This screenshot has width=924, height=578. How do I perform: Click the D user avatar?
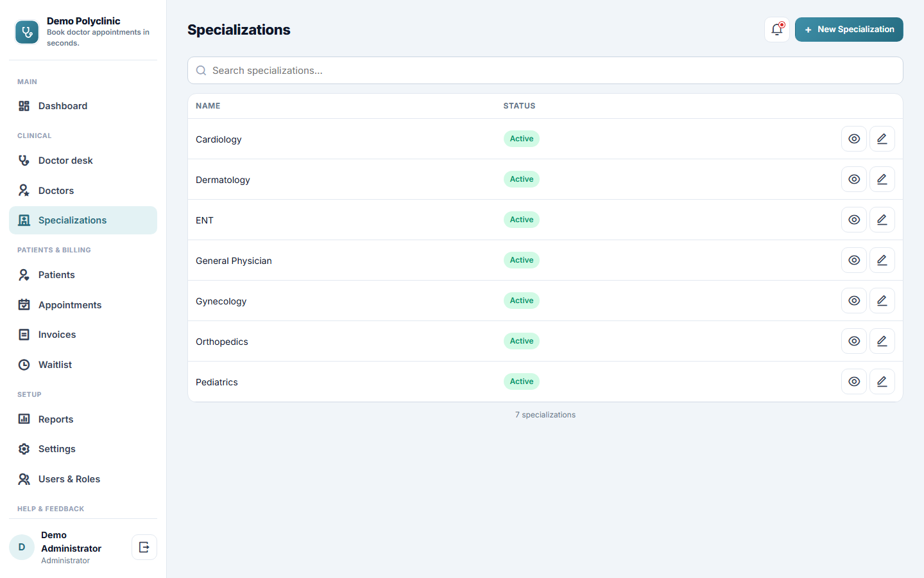pyautogui.click(x=22, y=547)
